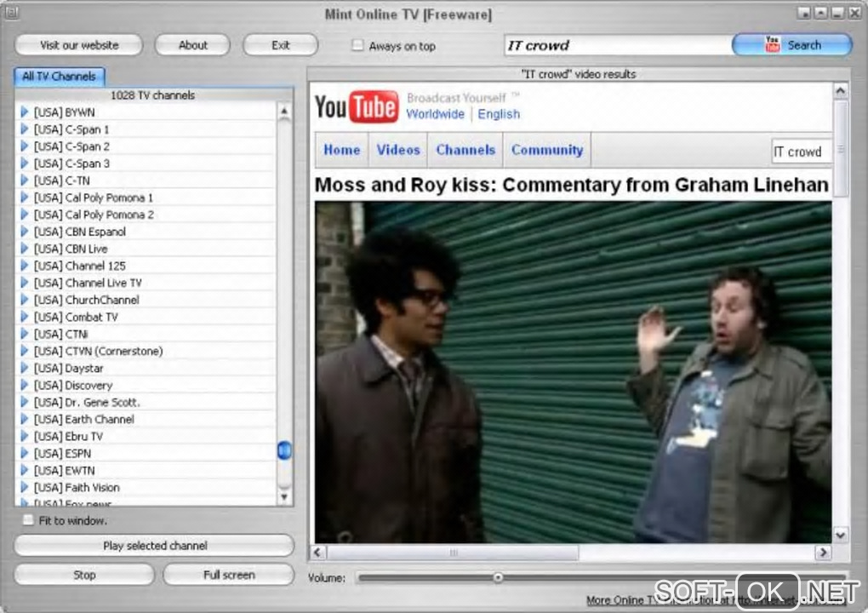Click the browser horizontal scrollbar thumb
868x613 pixels.
click(x=453, y=552)
